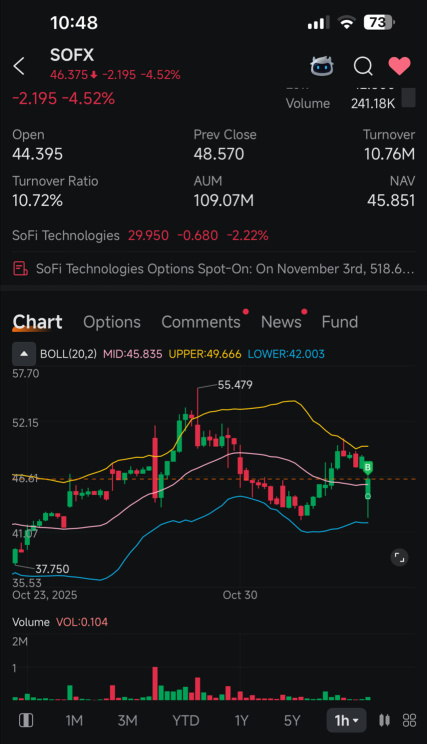Switch to the Comments tab
The image size is (427, 744).
click(x=201, y=322)
